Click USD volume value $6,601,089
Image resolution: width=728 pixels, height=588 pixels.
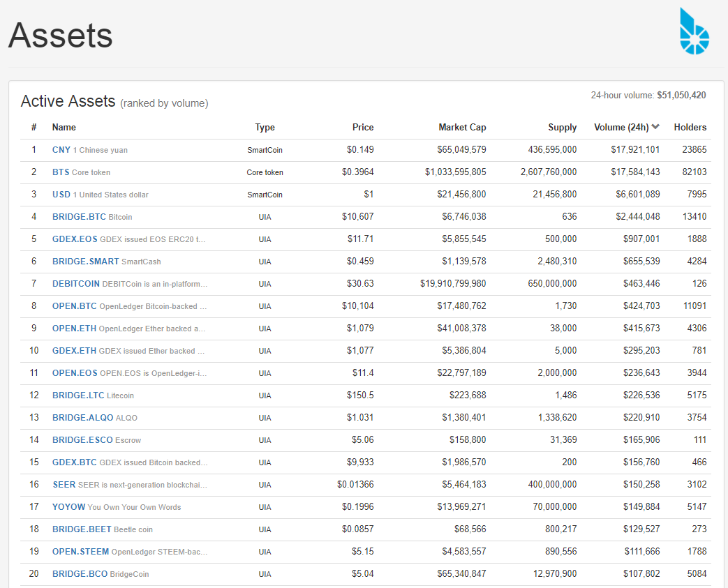pos(638,194)
